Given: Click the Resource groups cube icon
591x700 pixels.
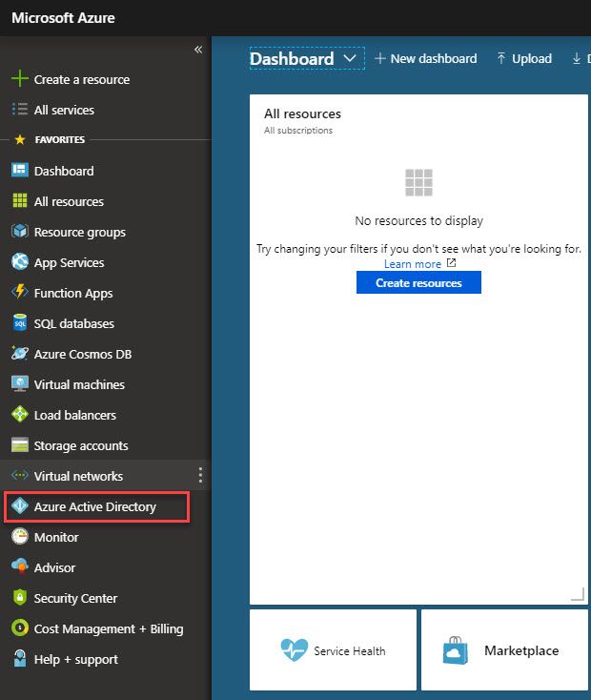Looking at the screenshot, I should (x=20, y=231).
